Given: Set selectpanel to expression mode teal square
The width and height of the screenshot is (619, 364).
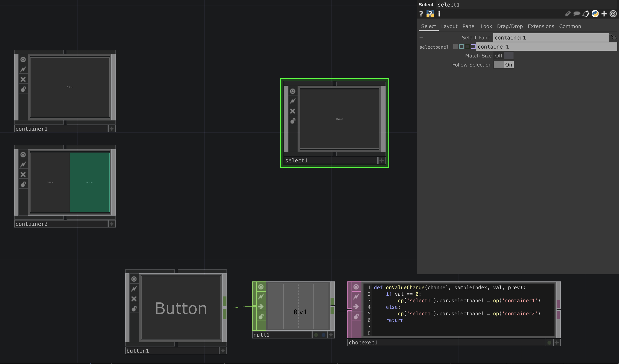Looking at the screenshot, I should [462, 47].
